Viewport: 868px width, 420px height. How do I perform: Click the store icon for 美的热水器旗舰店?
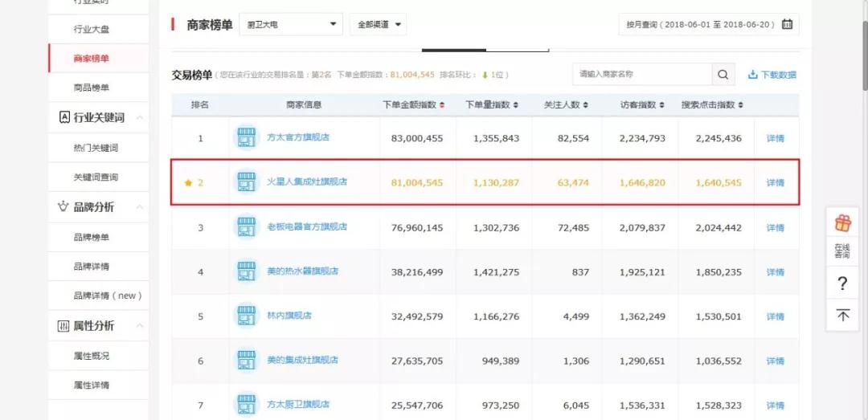(247, 271)
